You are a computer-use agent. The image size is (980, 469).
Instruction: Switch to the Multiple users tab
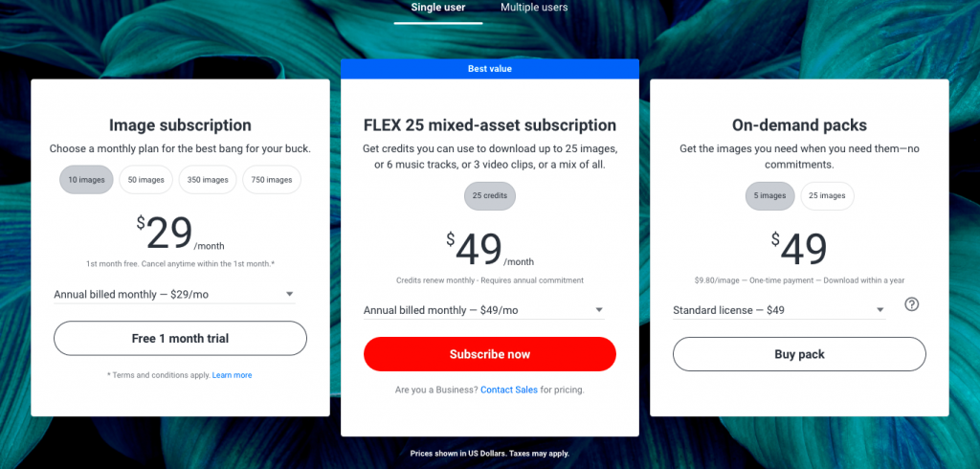pos(534,8)
